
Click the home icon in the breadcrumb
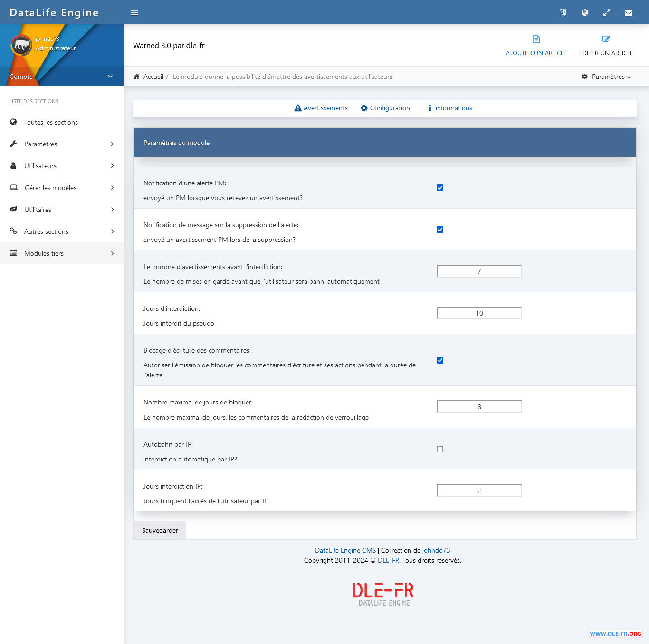(136, 77)
